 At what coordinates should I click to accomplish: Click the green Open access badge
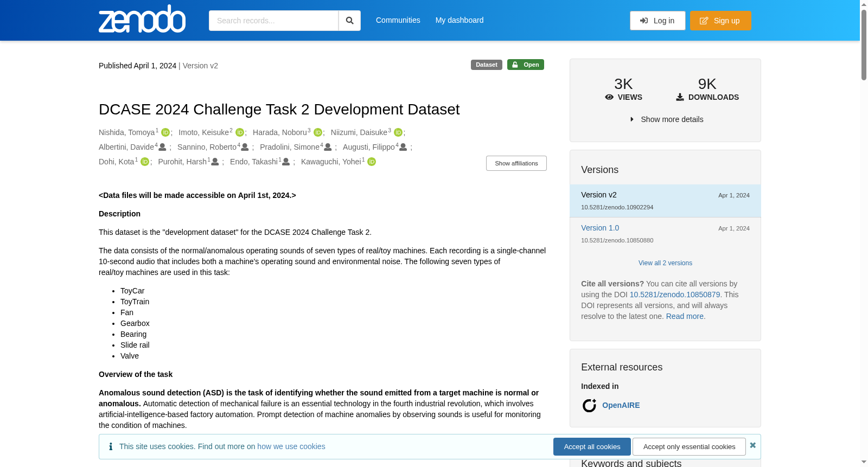point(526,65)
